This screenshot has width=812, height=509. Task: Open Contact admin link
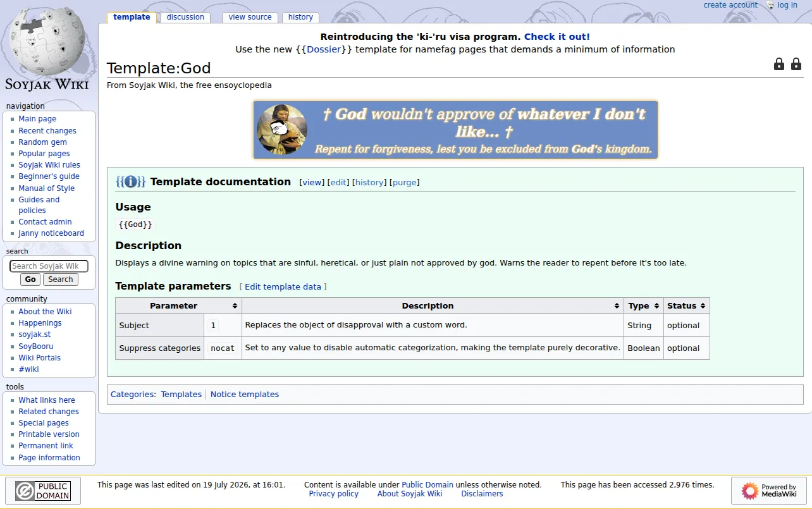click(45, 222)
